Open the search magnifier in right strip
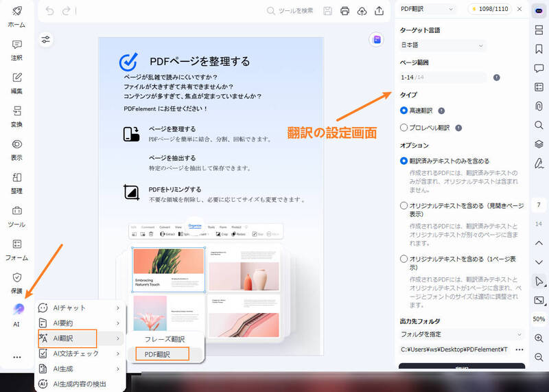Screen dimensions: 549x392 (539, 125)
